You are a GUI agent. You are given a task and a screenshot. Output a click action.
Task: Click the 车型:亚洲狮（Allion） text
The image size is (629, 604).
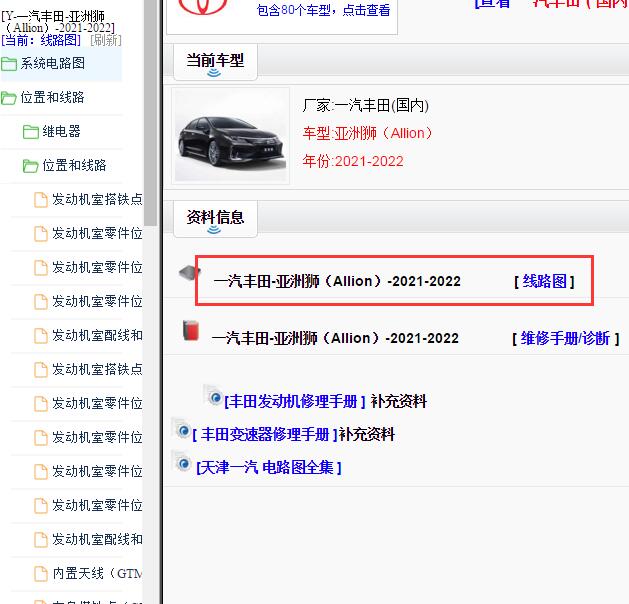point(367,133)
